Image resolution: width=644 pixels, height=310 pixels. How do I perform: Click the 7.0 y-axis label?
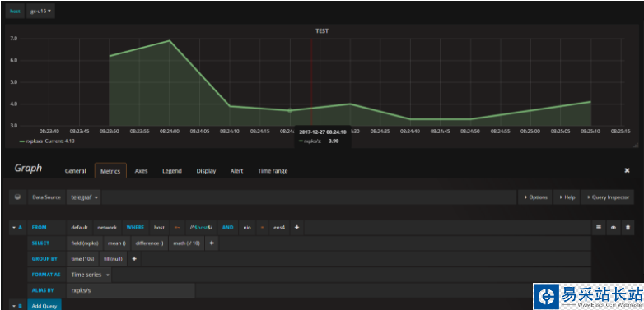tap(13, 39)
